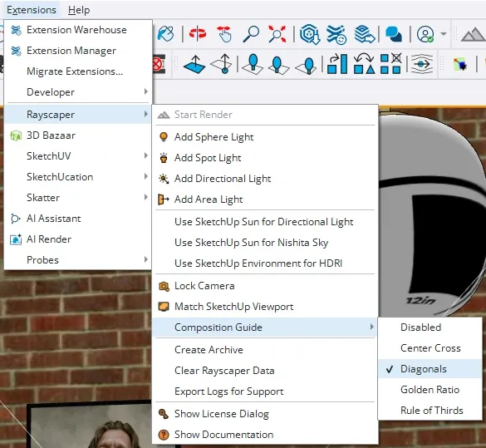The image size is (486, 448).
Task: Select Match SketchUp Viewport
Action: point(265,307)
